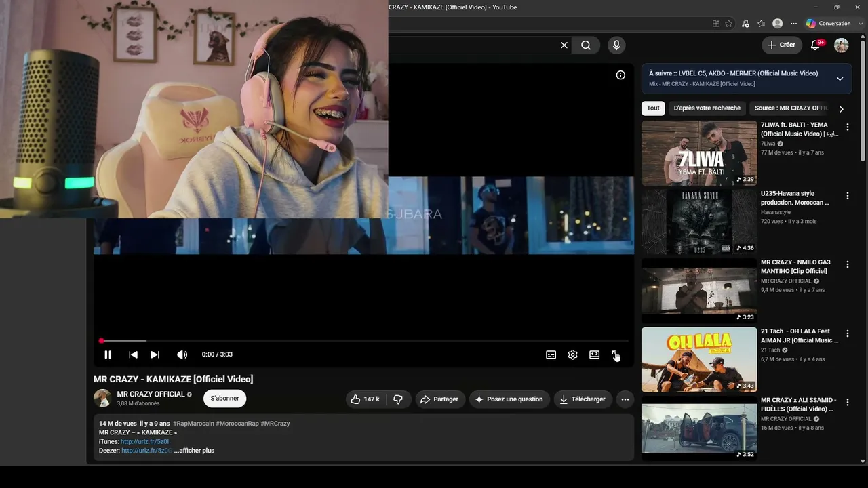Click the Télécharger download button
Image resolution: width=868 pixels, height=488 pixels.
tap(583, 399)
